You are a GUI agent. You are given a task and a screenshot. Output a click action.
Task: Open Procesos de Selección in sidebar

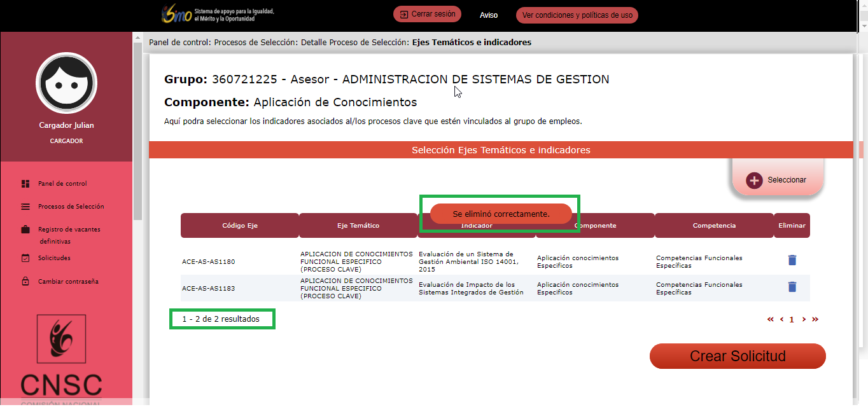(71, 207)
